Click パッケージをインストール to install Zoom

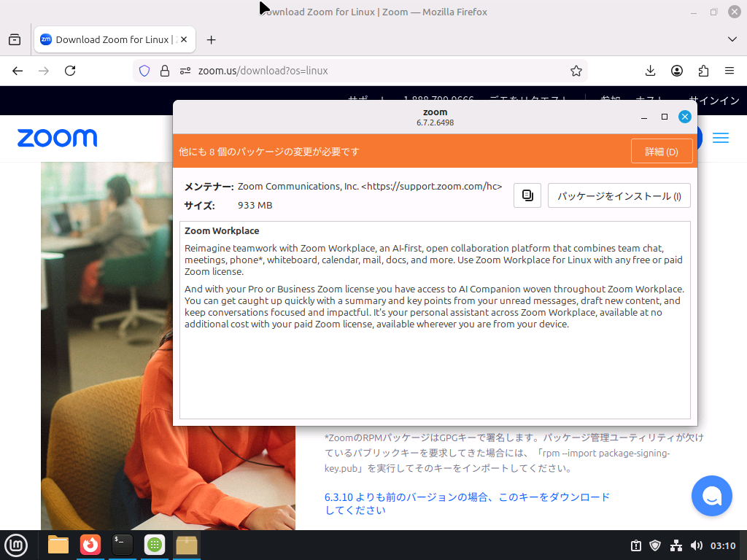click(619, 195)
